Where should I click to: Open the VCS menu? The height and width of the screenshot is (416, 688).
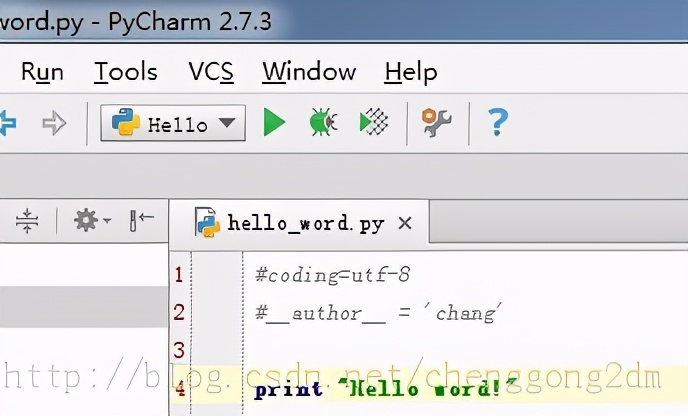(211, 72)
